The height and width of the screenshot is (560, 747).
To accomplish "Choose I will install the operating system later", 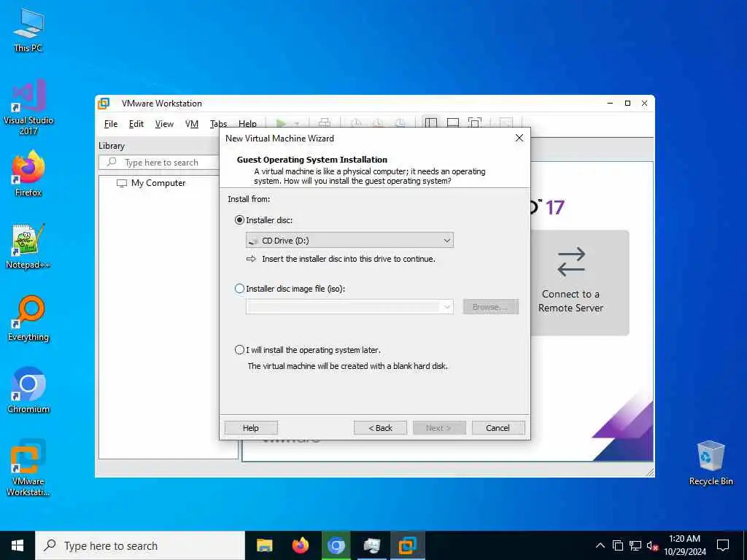I will [x=239, y=350].
